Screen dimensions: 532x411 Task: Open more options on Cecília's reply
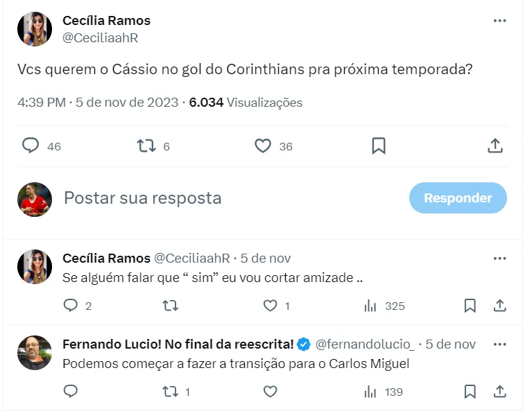[499, 259]
